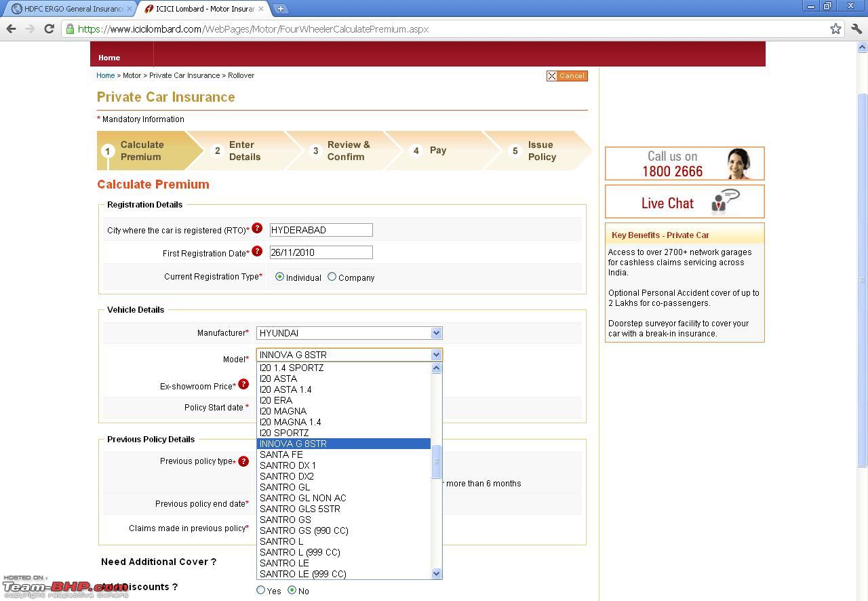The image size is (868, 601).
Task: Click the page scrollbar up arrow
Action: click(863, 47)
